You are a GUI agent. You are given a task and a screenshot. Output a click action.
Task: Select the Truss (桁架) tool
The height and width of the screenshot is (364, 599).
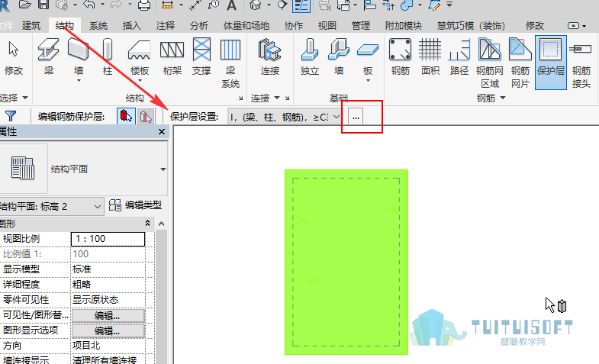[x=172, y=57]
